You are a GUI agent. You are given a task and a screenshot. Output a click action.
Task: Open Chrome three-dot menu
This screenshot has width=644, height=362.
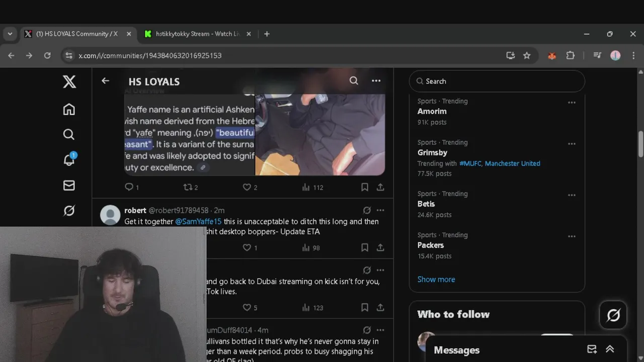(633, 55)
